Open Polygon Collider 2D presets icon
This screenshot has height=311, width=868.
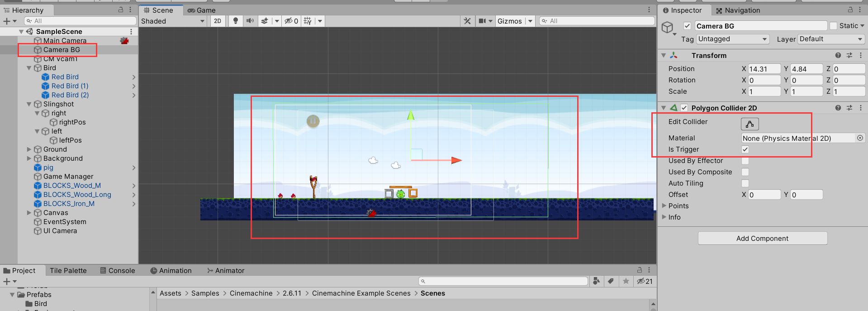click(849, 108)
